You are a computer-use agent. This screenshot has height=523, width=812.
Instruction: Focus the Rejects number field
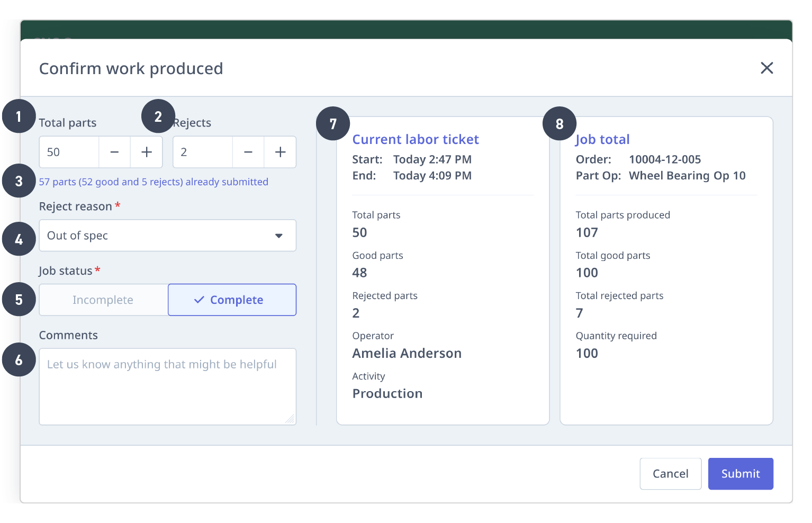(x=202, y=152)
